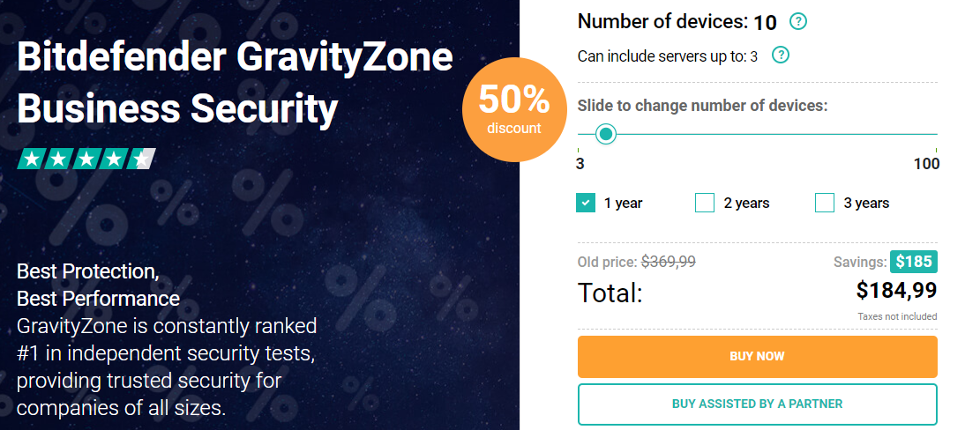980x430 pixels.
Task: Click help icon beside Number of devices
Action: point(798,22)
